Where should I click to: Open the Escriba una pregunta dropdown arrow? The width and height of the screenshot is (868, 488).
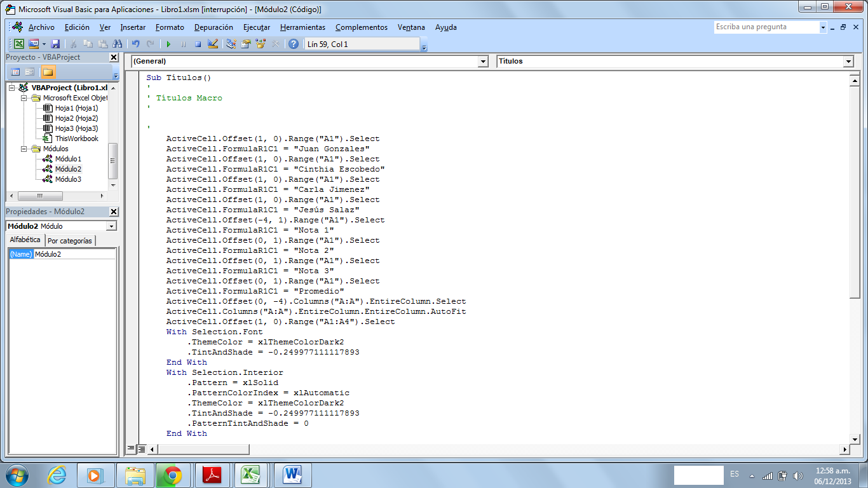[823, 27]
